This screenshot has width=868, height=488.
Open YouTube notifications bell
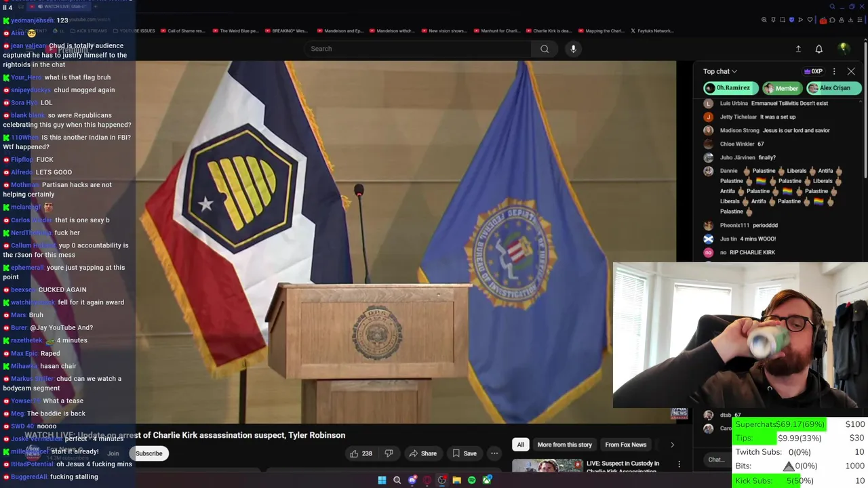[818, 49]
